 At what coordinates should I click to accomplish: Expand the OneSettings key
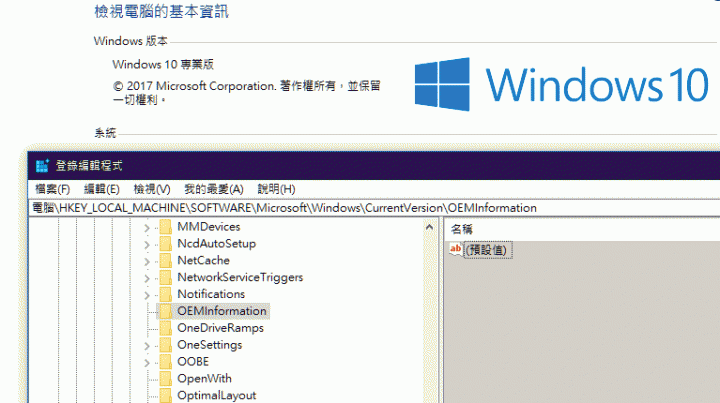(147, 346)
